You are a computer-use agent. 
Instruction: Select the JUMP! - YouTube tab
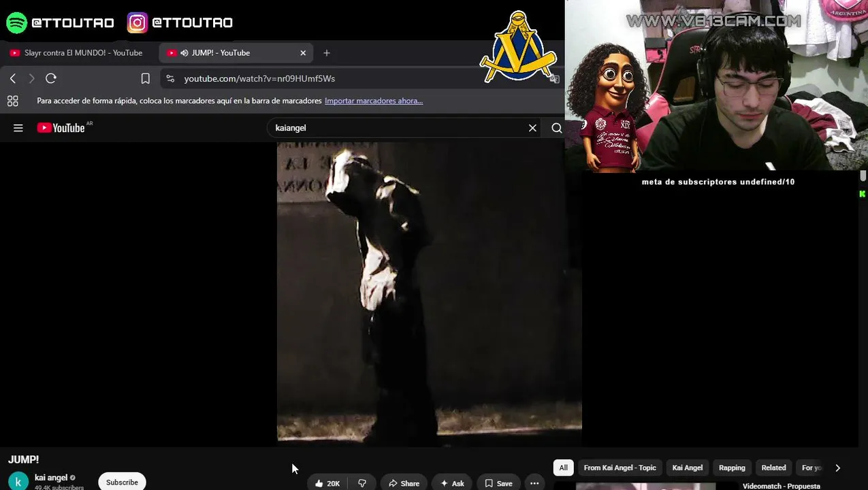pyautogui.click(x=236, y=53)
